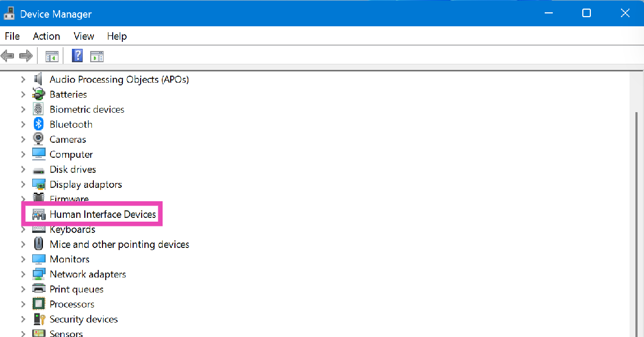Expand the Security devices chevron
The image size is (644, 337).
[x=23, y=319]
